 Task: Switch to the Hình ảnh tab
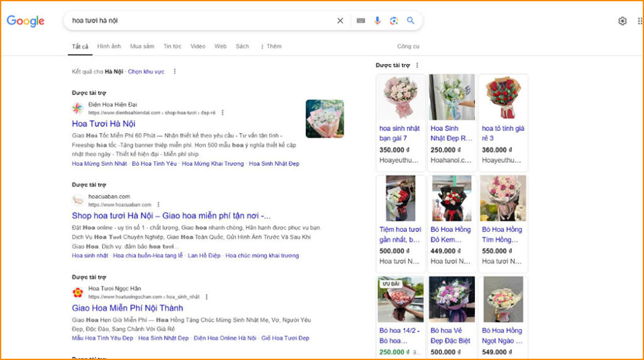(x=109, y=46)
